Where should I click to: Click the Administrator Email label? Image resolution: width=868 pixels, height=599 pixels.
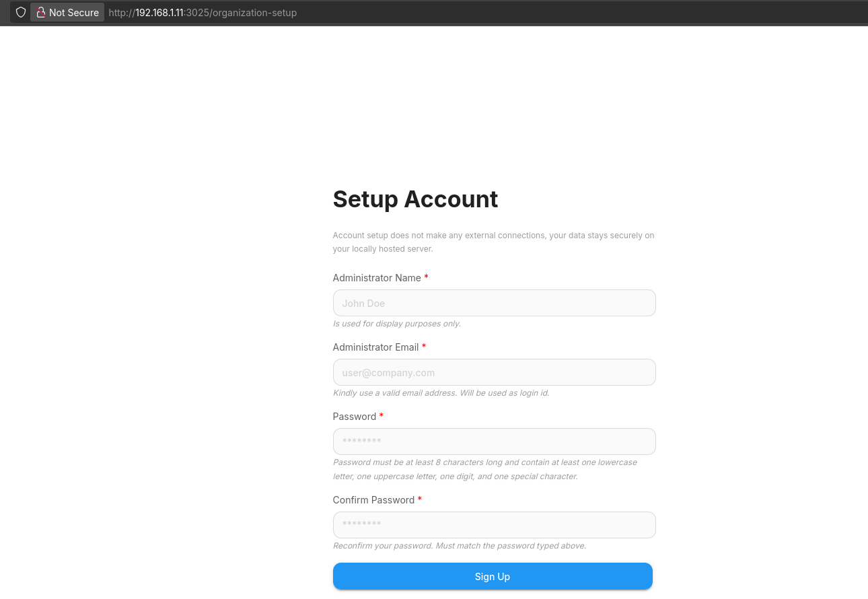(375, 347)
